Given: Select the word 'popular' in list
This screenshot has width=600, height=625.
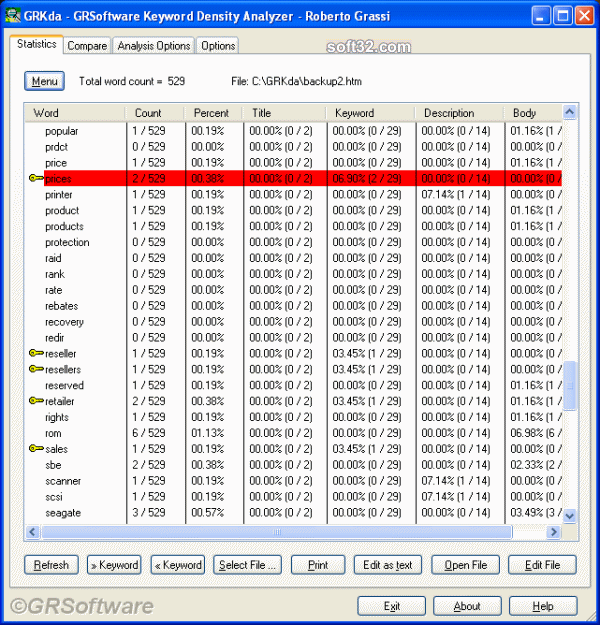Looking at the screenshot, I should coord(62,131).
